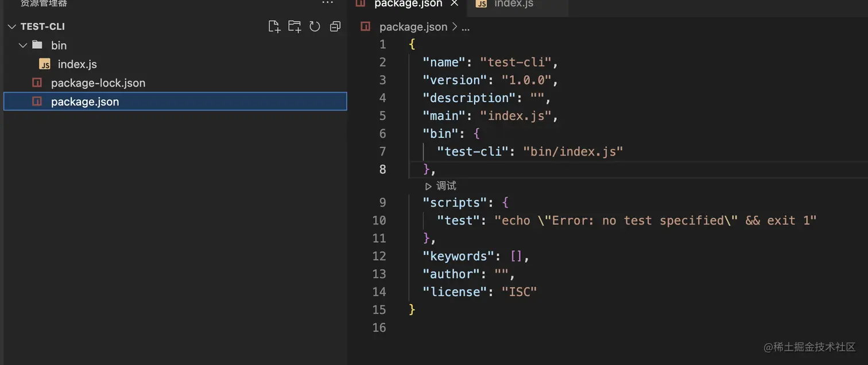The height and width of the screenshot is (365, 868).
Task: Click the package.json breadcrumb item
Action: (413, 27)
